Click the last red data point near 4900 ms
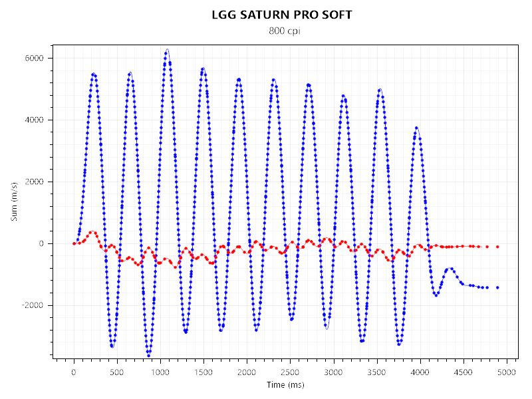This screenshot has height=399, width=532. pos(497,247)
